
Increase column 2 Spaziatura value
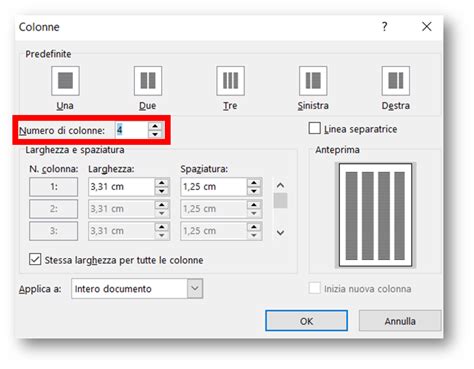tap(254, 205)
